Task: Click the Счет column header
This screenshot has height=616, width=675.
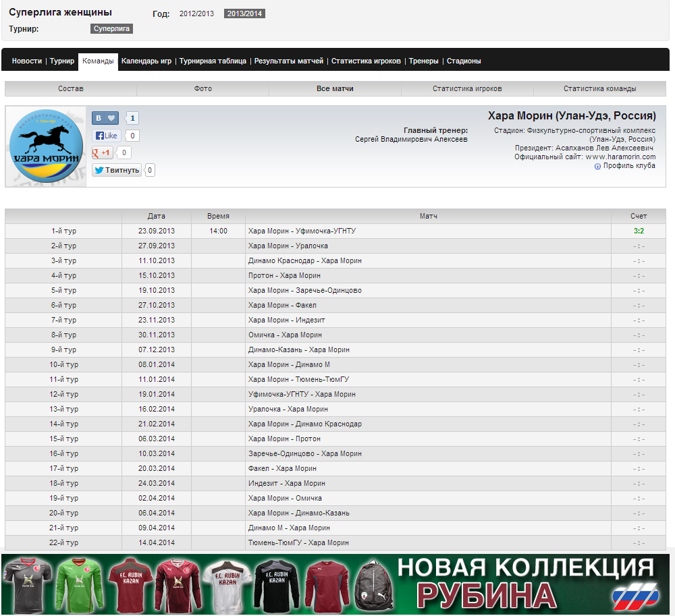Action: [x=639, y=217]
